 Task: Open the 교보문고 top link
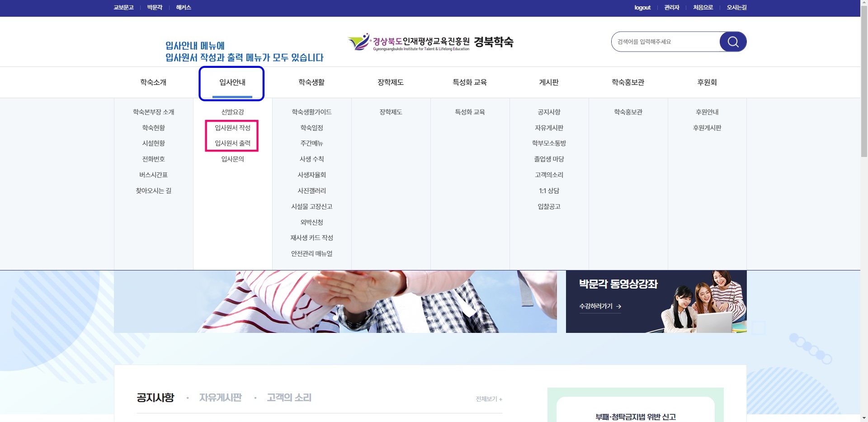click(123, 8)
